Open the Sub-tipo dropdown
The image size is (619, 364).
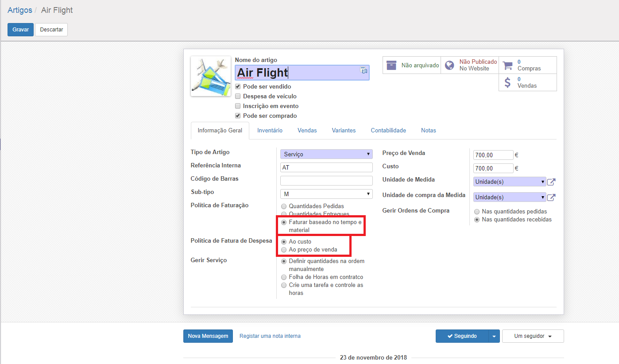coord(326,194)
